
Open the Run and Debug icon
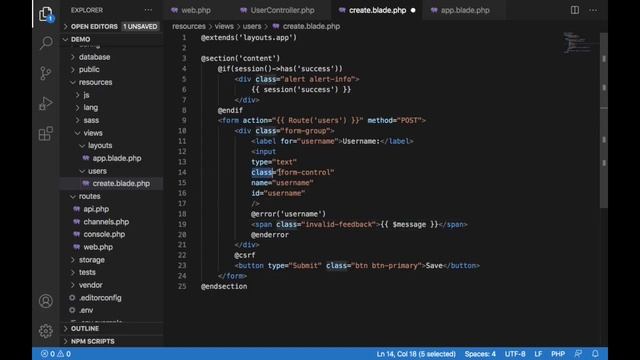46,103
